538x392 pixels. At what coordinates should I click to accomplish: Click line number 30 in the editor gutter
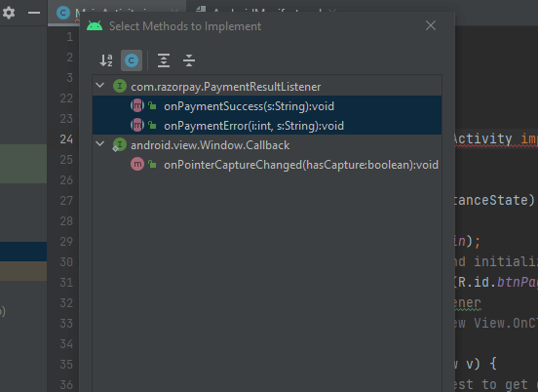tap(66, 262)
